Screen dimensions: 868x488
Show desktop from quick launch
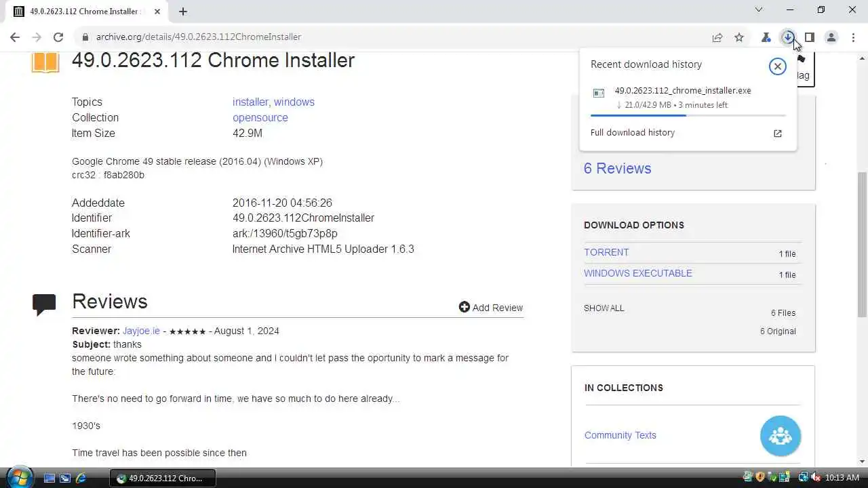(50, 478)
